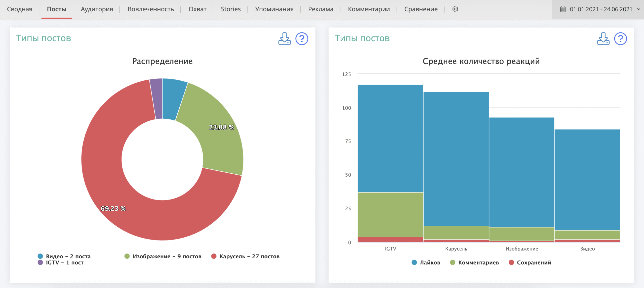Click the calendar icon in date picker
The width and height of the screenshot is (644, 288).
point(563,9)
